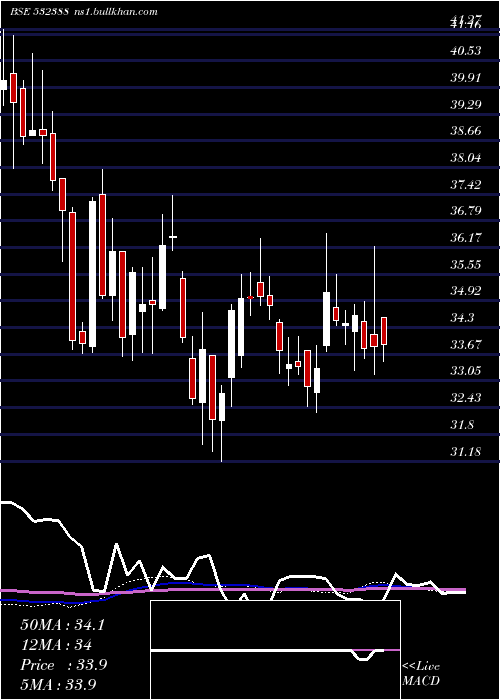The width and height of the screenshot is (500, 700).
Task: Click the ns1.bullkhan.com watermark text
Action: click(115, 12)
